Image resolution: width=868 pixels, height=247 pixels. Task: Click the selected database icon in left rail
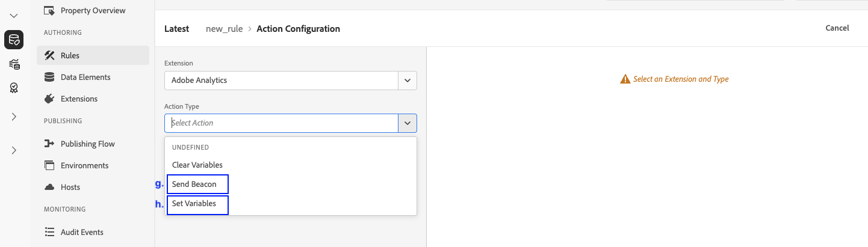tap(14, 40)
